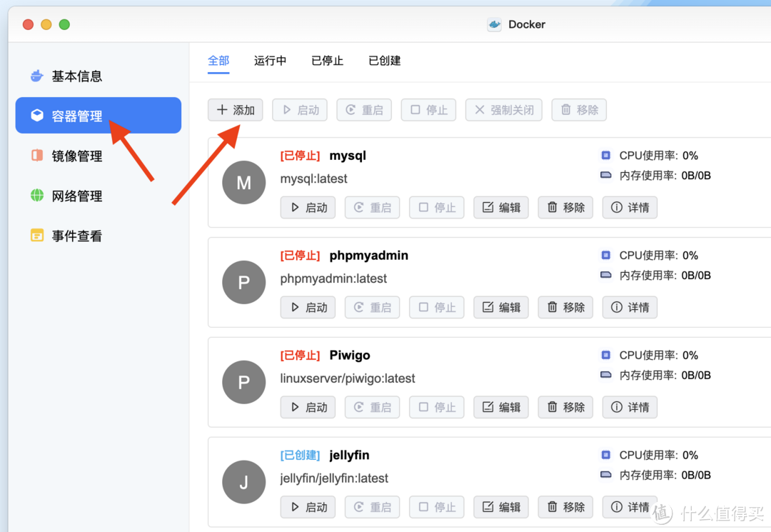
Task: Click the J avatar of jellyfin
Action: [244, 482]
